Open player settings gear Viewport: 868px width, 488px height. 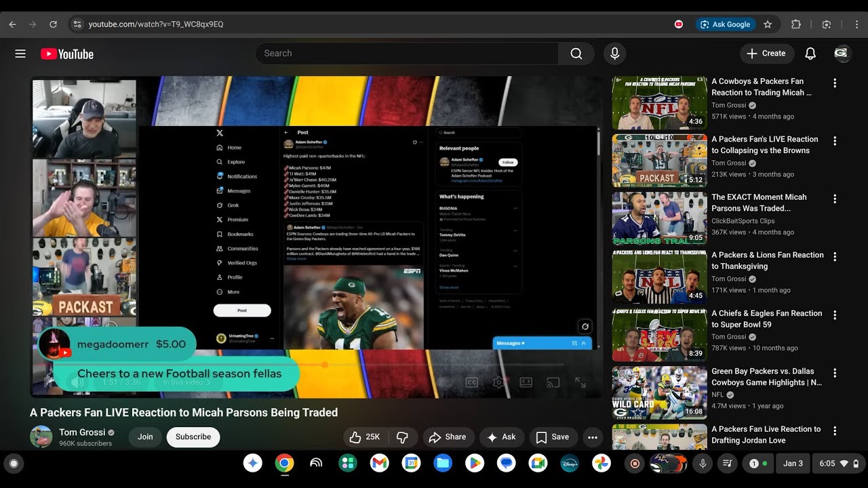[498, 382]
